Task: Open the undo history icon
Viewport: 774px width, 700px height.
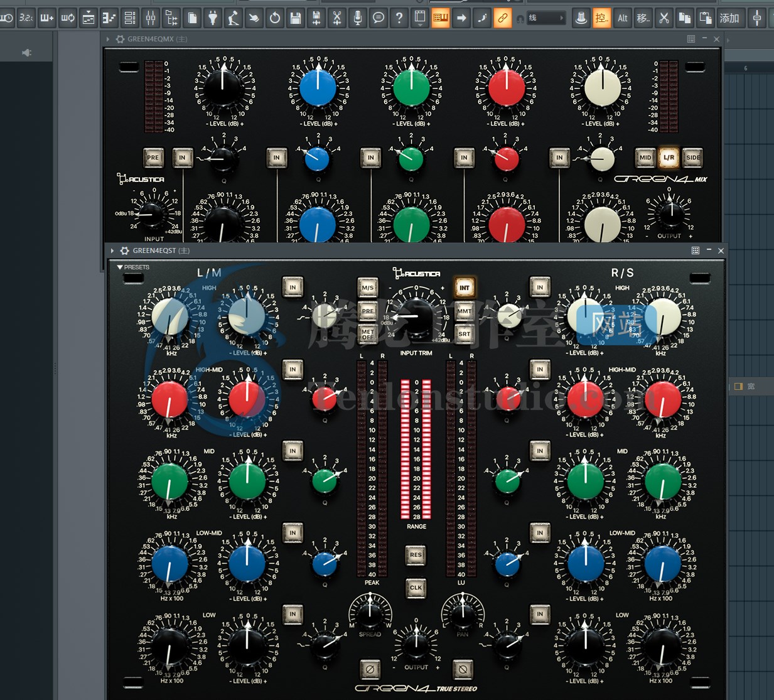Action: [275, 18]
